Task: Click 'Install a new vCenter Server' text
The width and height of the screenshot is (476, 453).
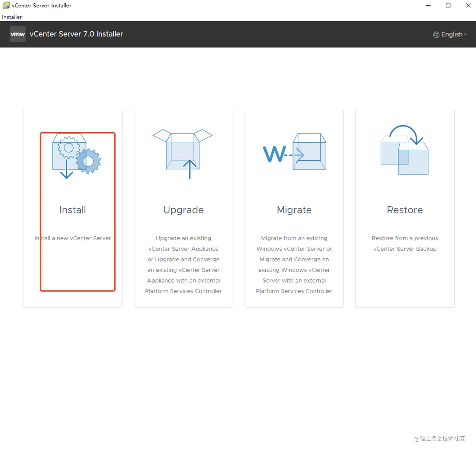Action: [73, 238]
